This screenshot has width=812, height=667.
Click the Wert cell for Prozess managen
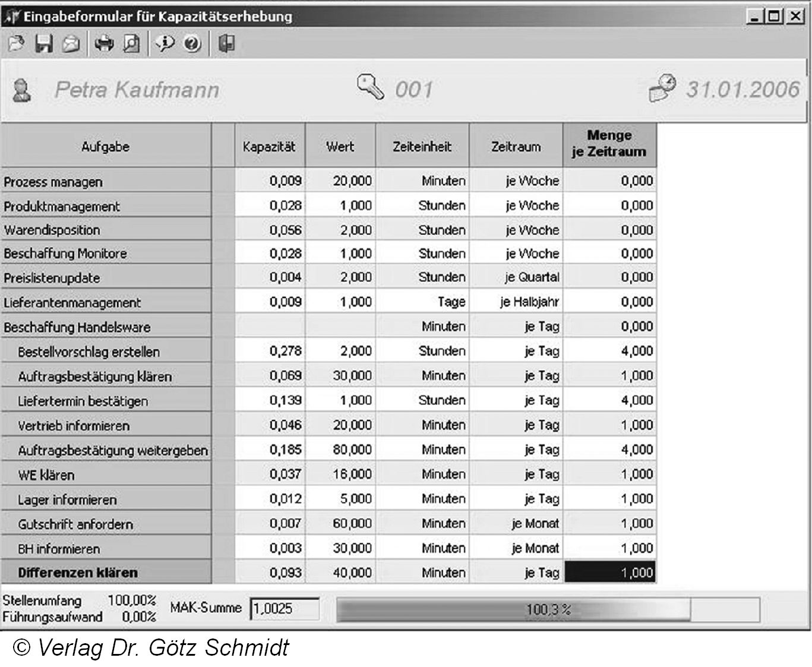(x=340, y=181)
